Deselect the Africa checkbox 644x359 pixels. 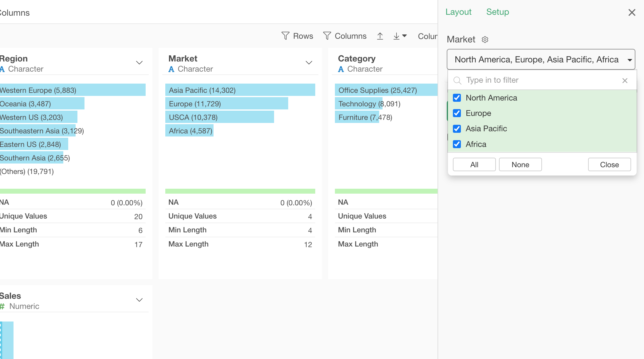pyautogui.click(x=457, y=144)
